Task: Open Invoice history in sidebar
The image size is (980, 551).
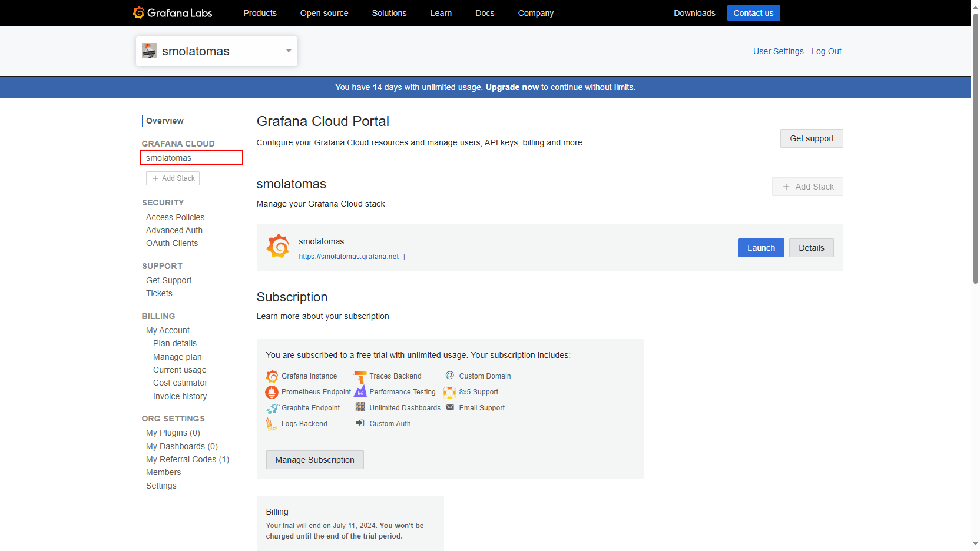Action: [x=180, y=396]
